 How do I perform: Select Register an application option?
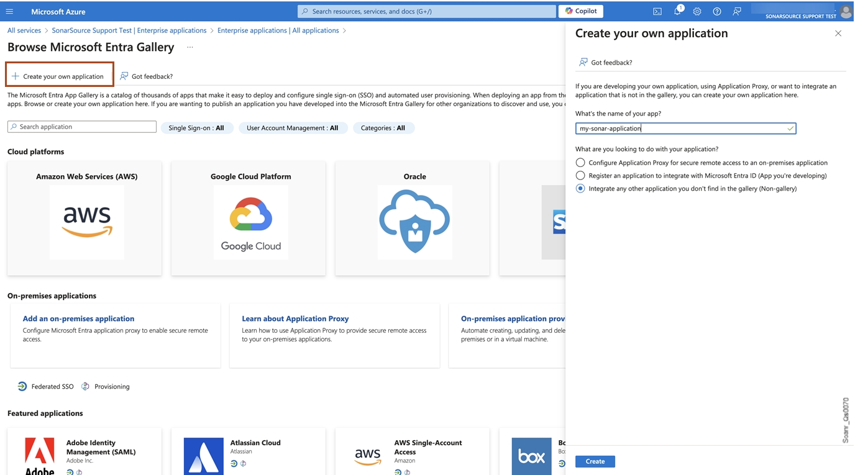(x=580, y=175)
